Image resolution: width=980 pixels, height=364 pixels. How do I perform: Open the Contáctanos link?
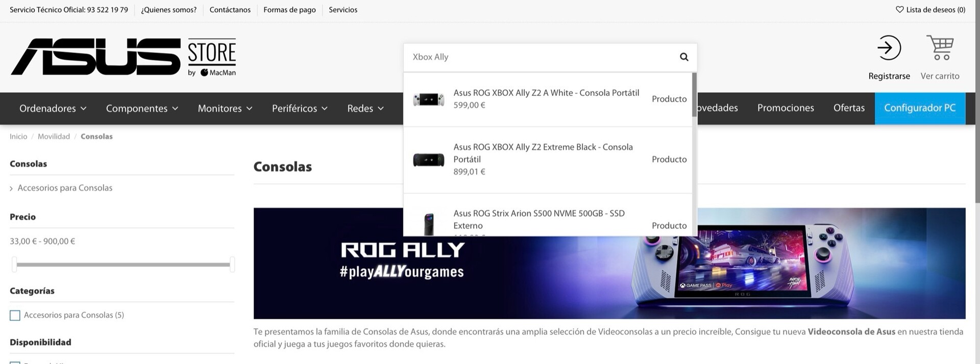230,10
